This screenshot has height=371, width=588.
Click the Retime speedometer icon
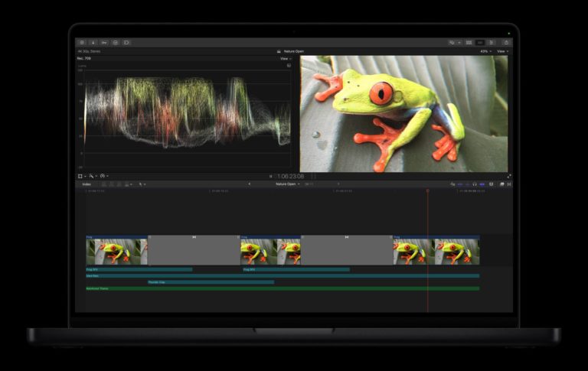coord(103,176)
